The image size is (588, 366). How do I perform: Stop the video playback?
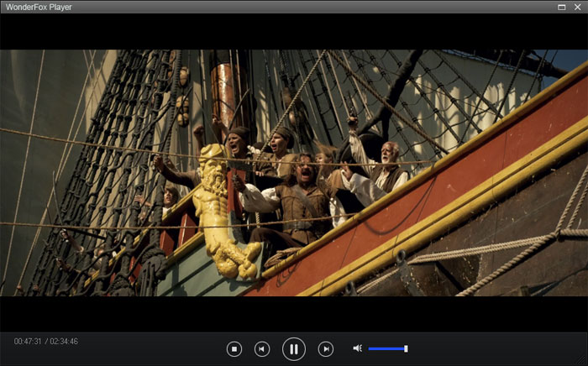click(x=234, y=349)
